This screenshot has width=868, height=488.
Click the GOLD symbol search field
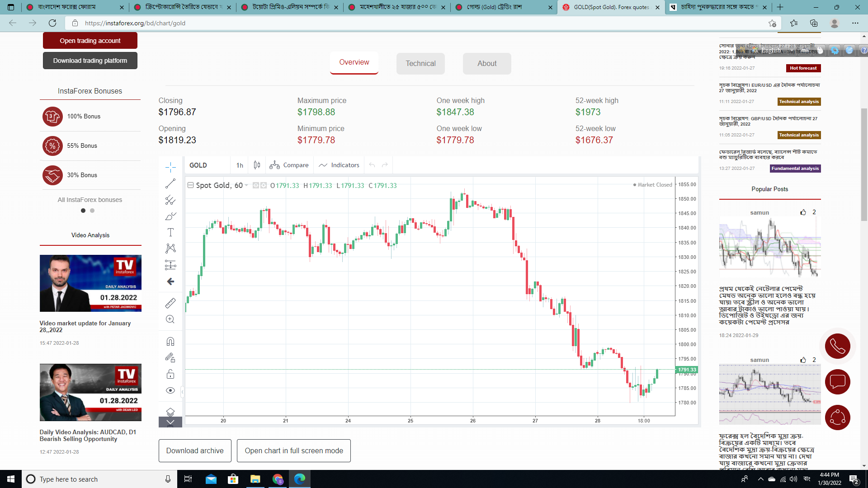(x=208, y=165)
